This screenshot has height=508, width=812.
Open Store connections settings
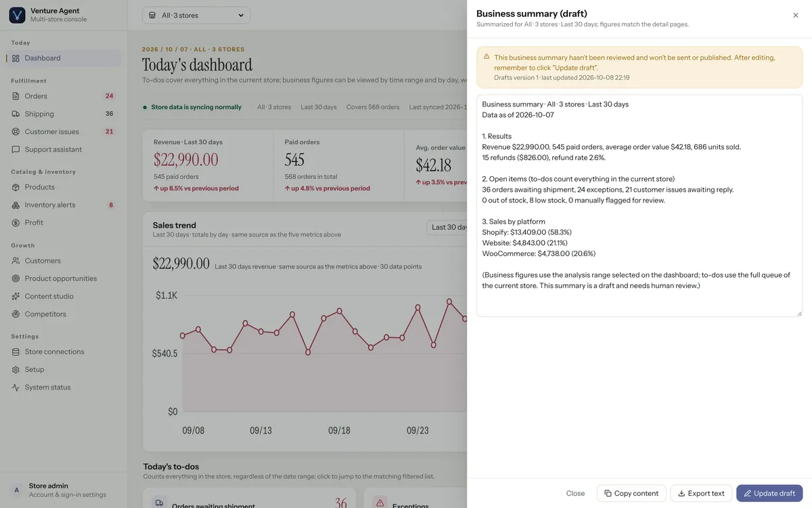[64, 352]
